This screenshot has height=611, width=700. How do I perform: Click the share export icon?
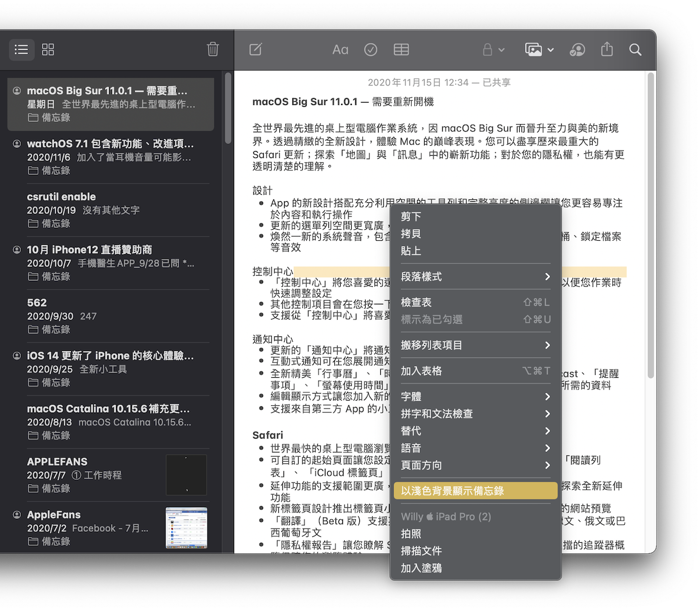(x=607, y=49)
